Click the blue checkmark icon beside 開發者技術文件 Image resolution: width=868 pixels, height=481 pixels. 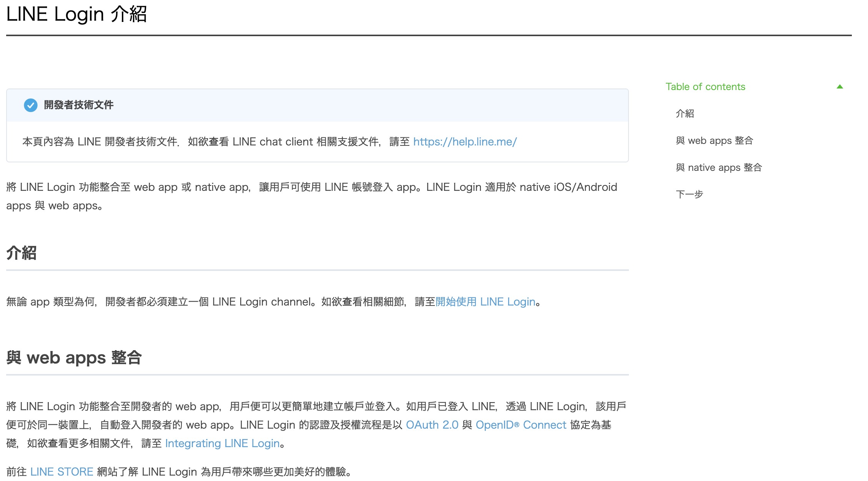coord(31,105)
